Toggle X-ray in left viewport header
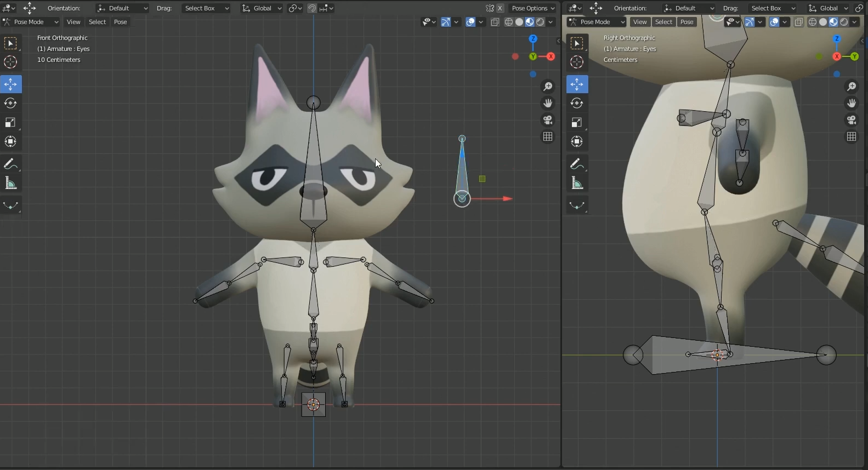Viewport: 868px width, 470px height. coord(495,22)
